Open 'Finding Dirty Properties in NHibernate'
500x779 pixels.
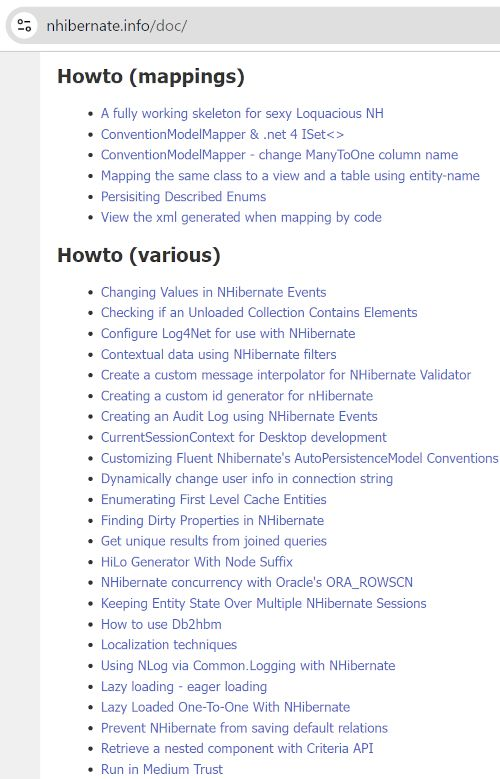[x=212, y=520]
